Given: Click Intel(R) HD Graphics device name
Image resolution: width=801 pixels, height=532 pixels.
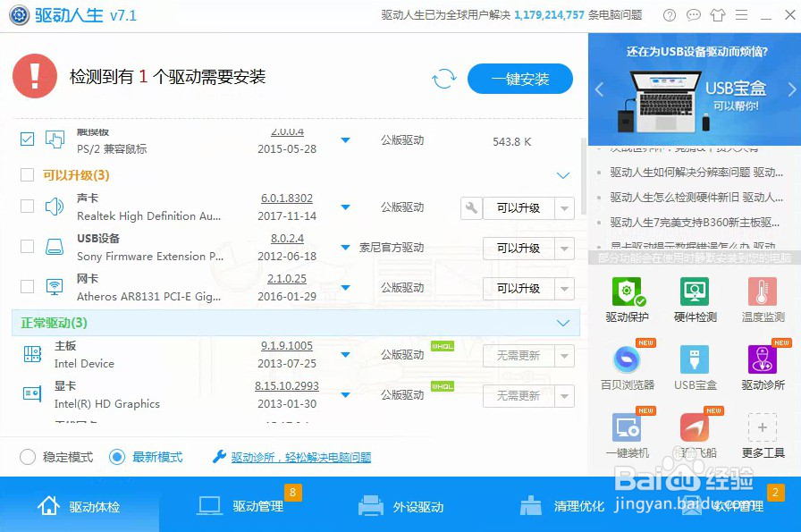Looking at the screenshot, I should point(106,404).
